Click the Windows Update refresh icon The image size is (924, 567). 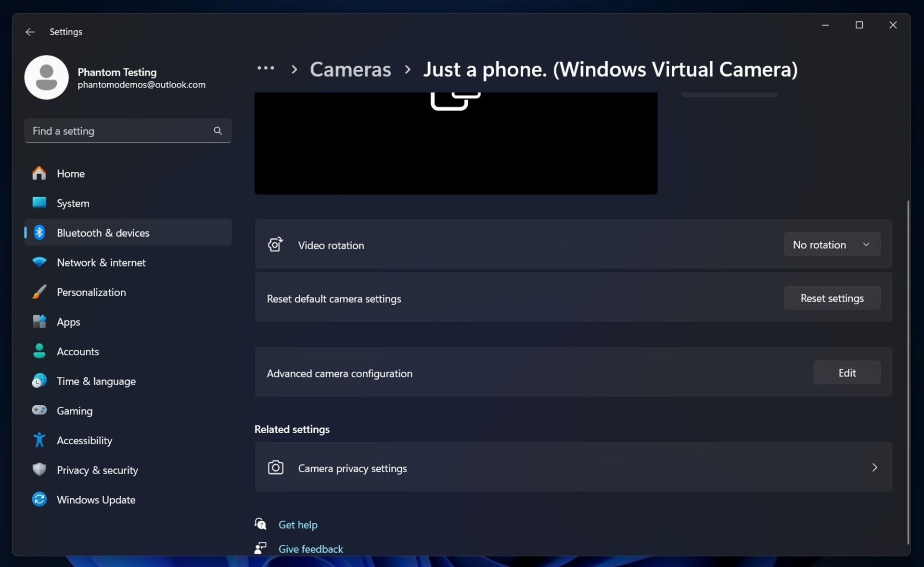coord(39,500)
